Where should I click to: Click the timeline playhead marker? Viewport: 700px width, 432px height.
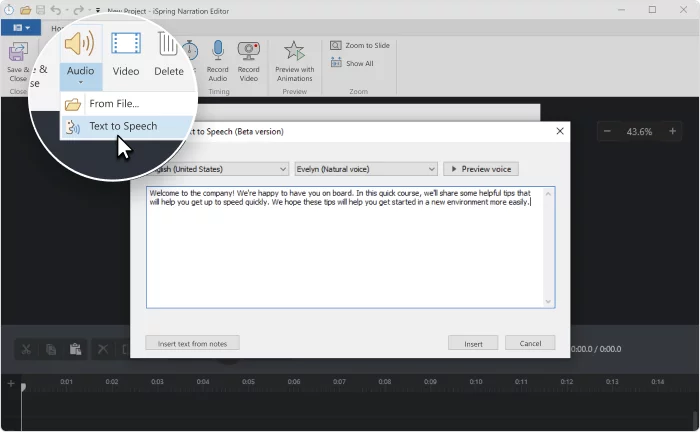(x=23, y=386)
